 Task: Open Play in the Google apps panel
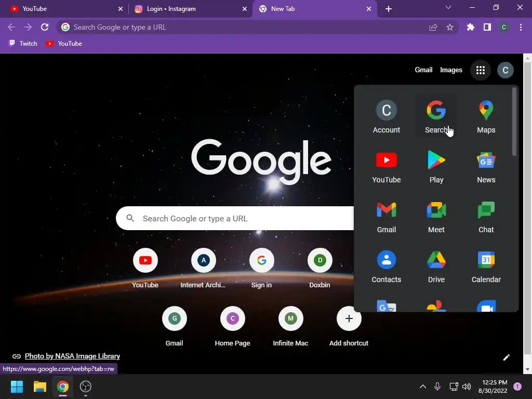click(x=436, y=166)
